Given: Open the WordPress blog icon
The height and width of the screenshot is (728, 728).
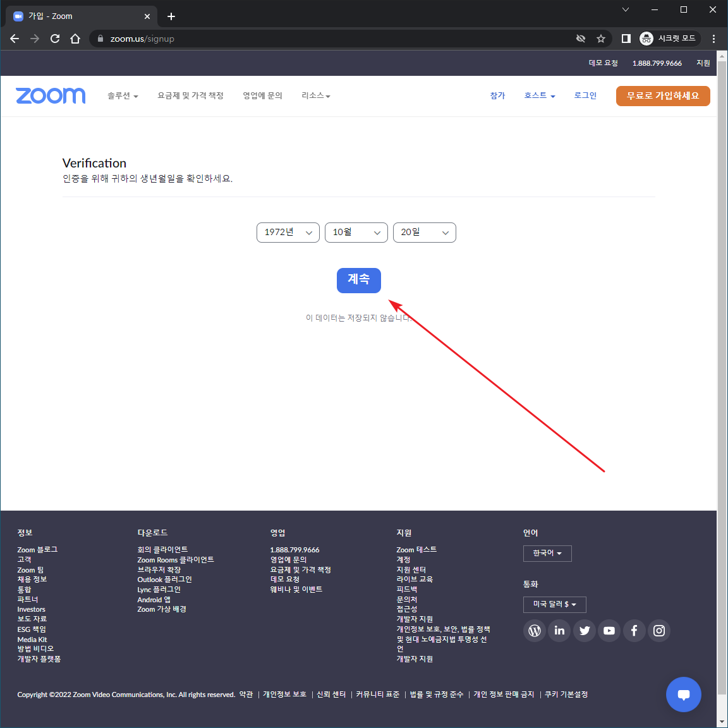Looking at the screenshot, I should tap(535, 631).
